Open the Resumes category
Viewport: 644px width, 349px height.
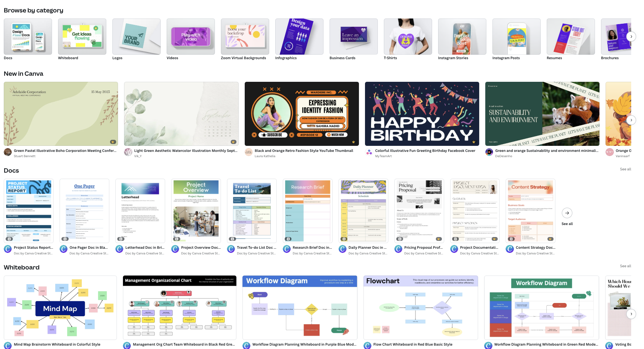[570, 37]
